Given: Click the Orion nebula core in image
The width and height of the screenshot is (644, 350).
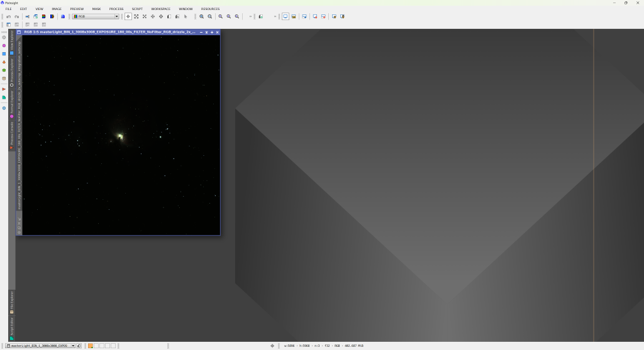Looking at the screenshot, I should click(119, 136).
